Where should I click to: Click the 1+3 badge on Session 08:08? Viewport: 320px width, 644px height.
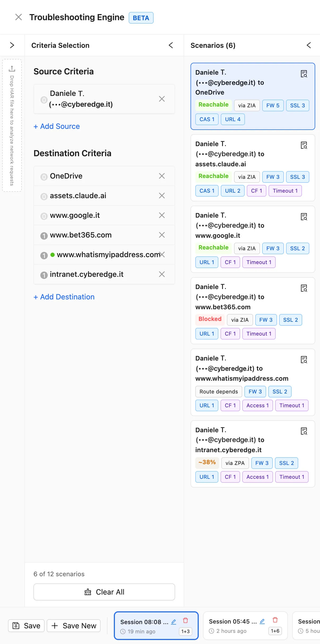tap(185, 632)
